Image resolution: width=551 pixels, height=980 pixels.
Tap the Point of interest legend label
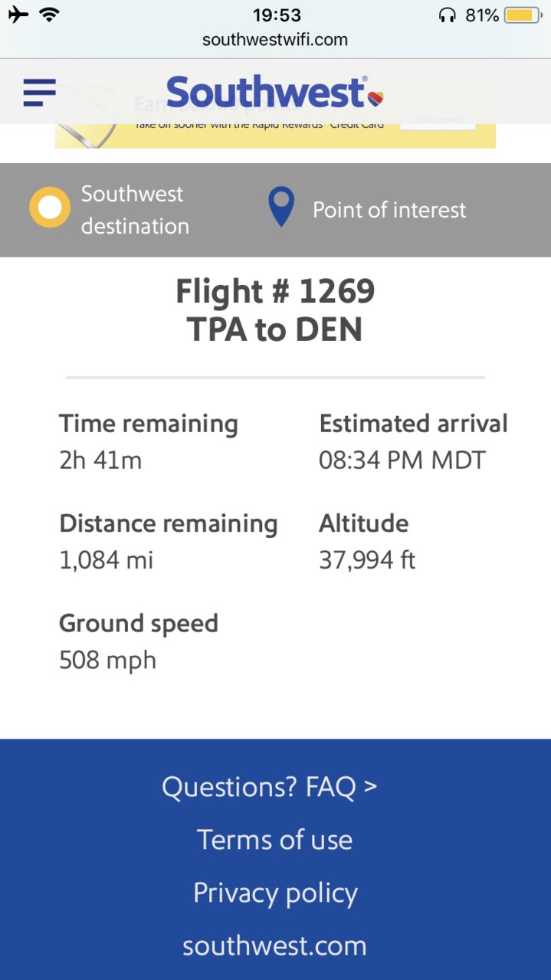click(389, 210)
